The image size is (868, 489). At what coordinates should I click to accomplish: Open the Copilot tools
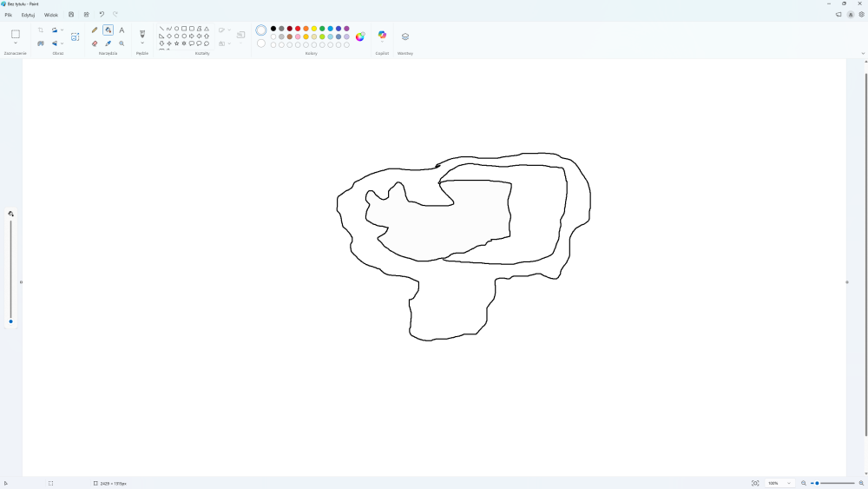click(x=382, y=35)
